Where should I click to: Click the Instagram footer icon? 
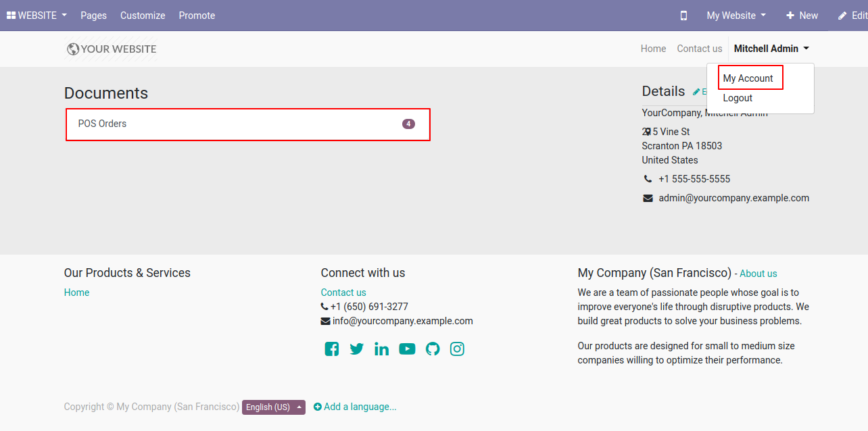(x=458, y=349)
